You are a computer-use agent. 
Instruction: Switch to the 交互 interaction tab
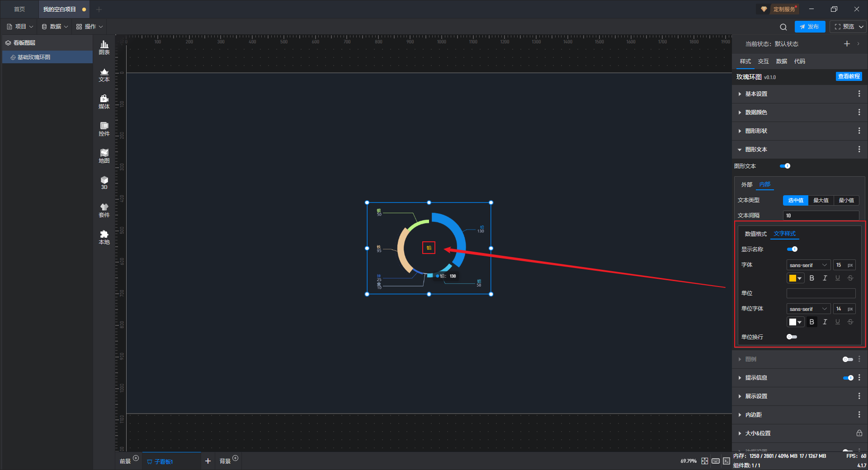click(x=764, y=61)
